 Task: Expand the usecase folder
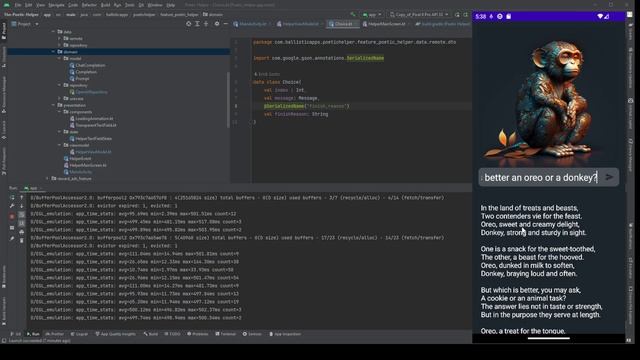[60, 98]
